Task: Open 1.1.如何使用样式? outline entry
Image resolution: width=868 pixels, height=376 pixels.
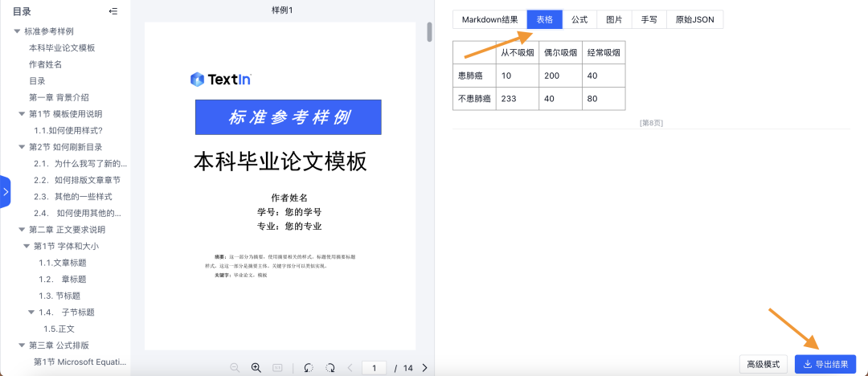Action: pyautogui.click(x=68, y=131)
